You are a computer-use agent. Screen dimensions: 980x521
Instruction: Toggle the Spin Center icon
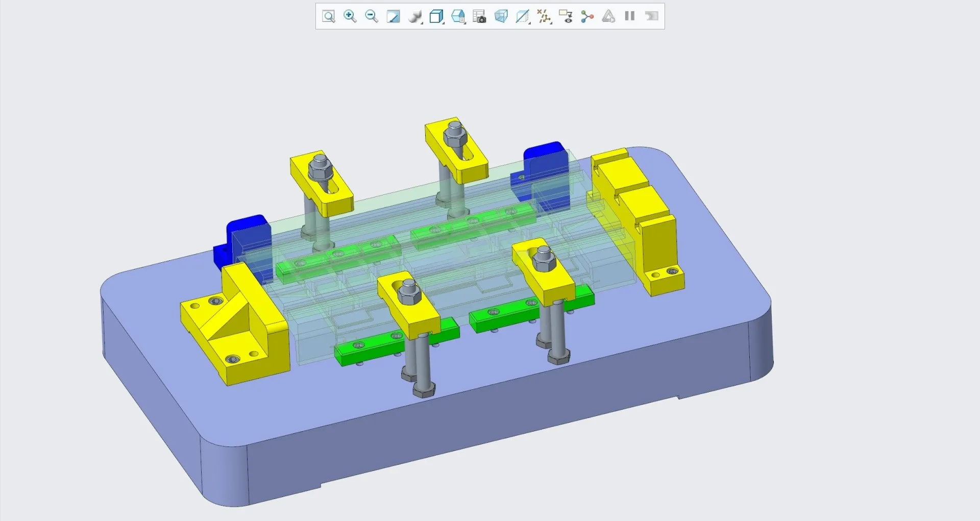(x=587, y=16)
